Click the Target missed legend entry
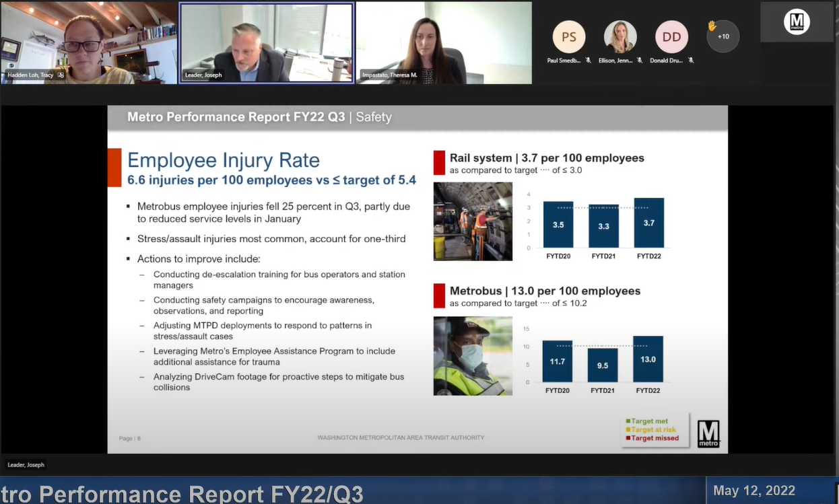The width and height of the screenshot is (839, 504). point(655,438)
